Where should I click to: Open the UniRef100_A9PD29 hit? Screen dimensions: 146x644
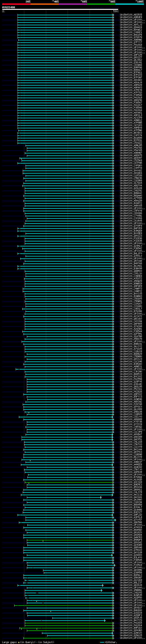pos(131,85)
